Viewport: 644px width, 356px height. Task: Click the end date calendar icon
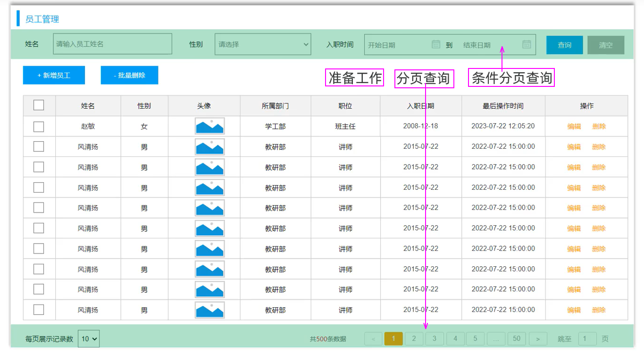[x=527, y=44]
